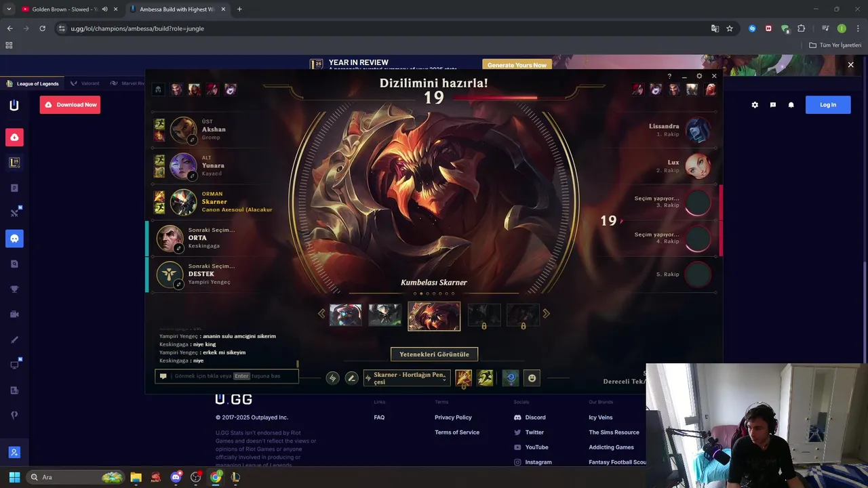
Task: Select the first locked skin thumbnail
Action: (x=484, y=315)
